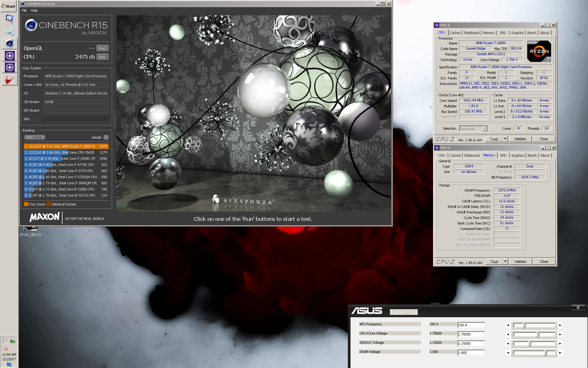Click the ASUS logo in TurboV panel
Image resolution: width=588 pixels, height=368 pixels.
point(367,311)
